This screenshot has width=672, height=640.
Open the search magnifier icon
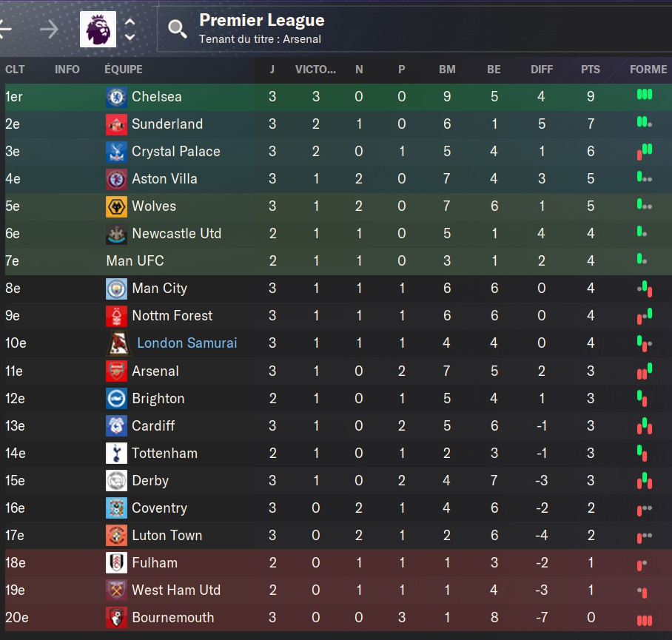177,29
